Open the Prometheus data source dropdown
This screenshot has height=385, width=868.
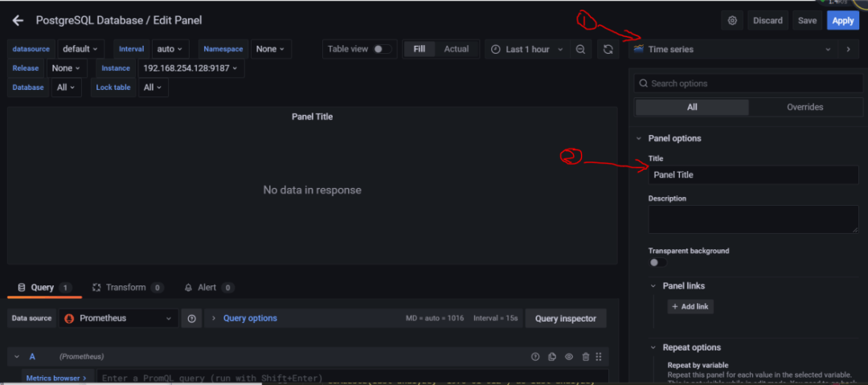coord(118,318)
